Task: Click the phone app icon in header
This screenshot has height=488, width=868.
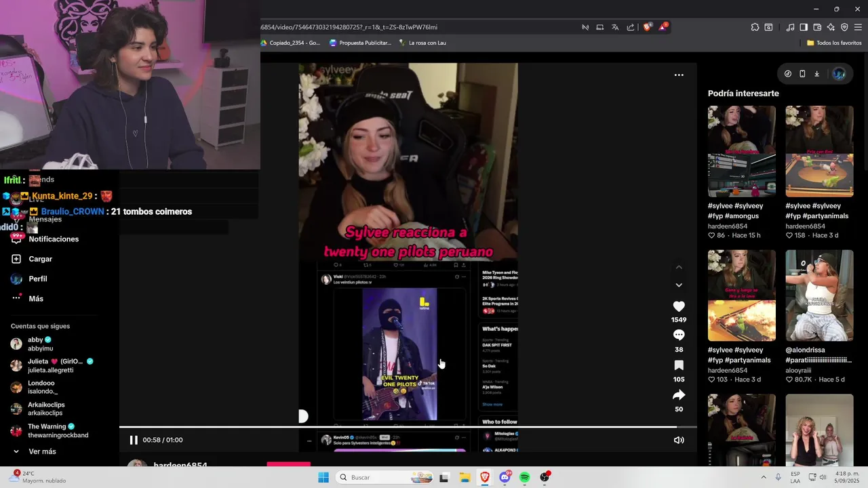Action: 802,74
